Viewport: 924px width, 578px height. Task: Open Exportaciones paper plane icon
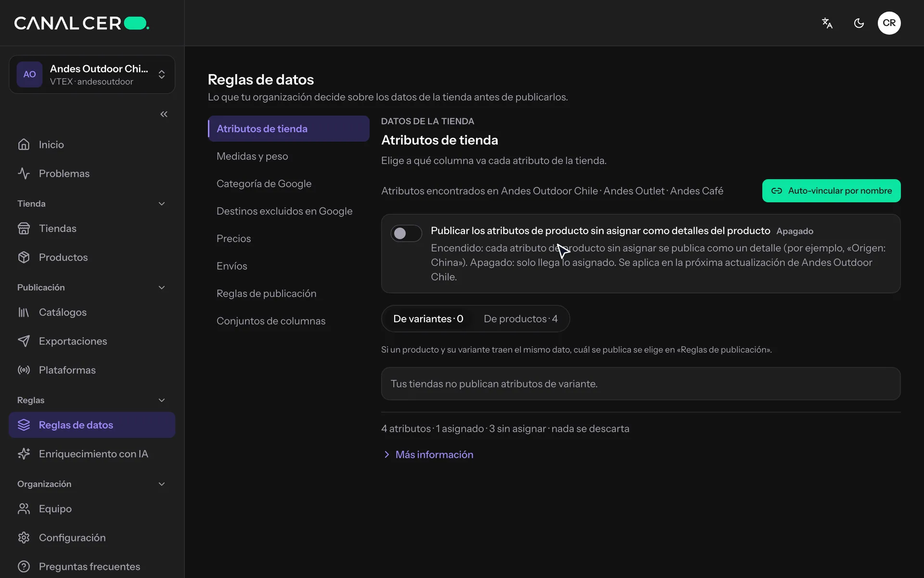pos(24,341)
